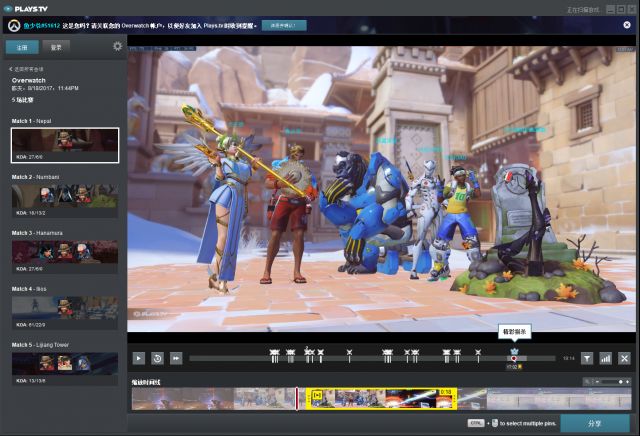This screenshot has height=436, width=640.
Task: Open the Match 4 - Ilios thumbnail
Action: pyautogui.click(x=65, y=313)
